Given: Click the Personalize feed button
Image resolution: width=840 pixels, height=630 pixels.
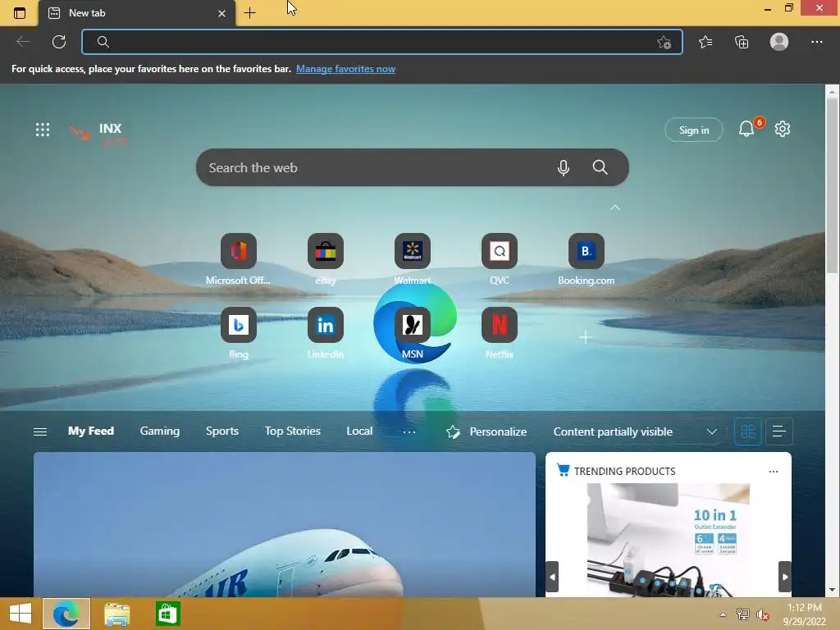Looking at the screenshot, I should tap(486, 431).
